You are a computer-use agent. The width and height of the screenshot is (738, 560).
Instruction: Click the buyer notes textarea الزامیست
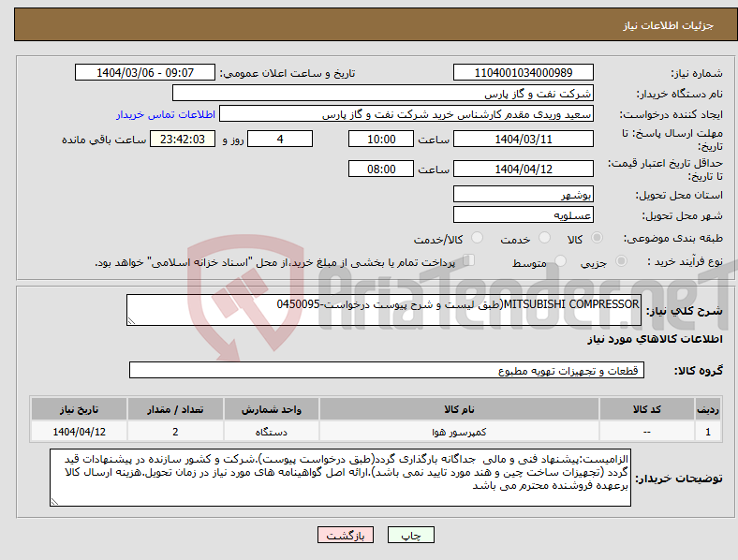340,478
